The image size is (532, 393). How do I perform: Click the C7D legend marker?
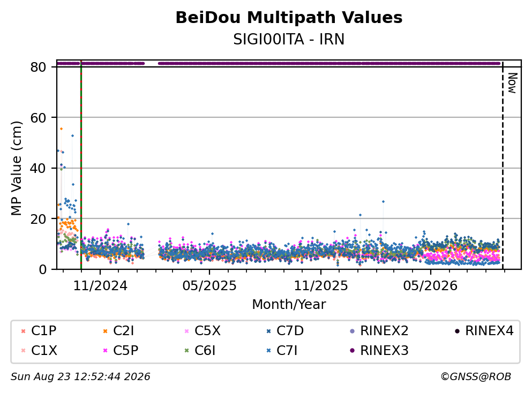point(269,331)
